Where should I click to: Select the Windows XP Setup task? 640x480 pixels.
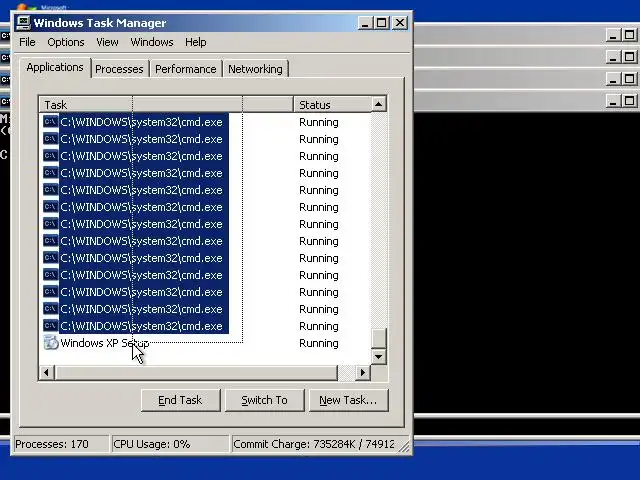(104, 343)
